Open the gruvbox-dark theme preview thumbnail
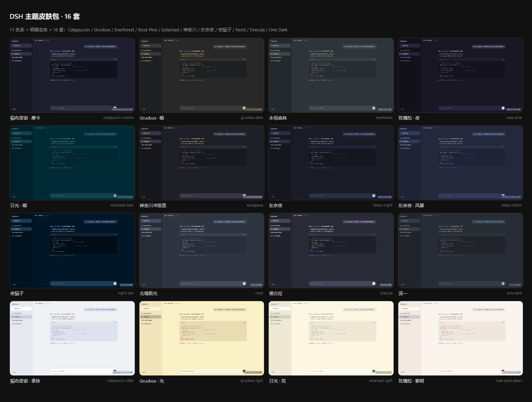The image size is (532, 402). (202, 75)
